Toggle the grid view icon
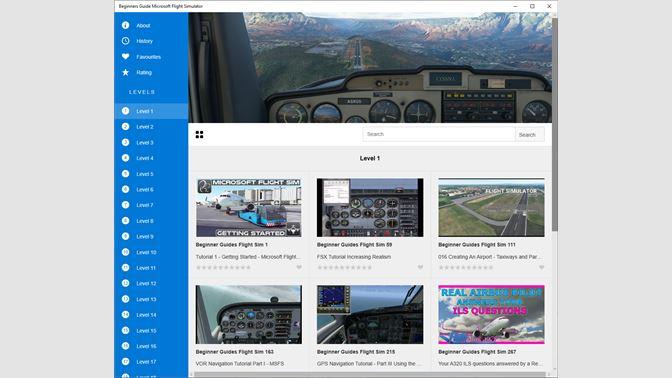672x378 pixels. point(199,135)
